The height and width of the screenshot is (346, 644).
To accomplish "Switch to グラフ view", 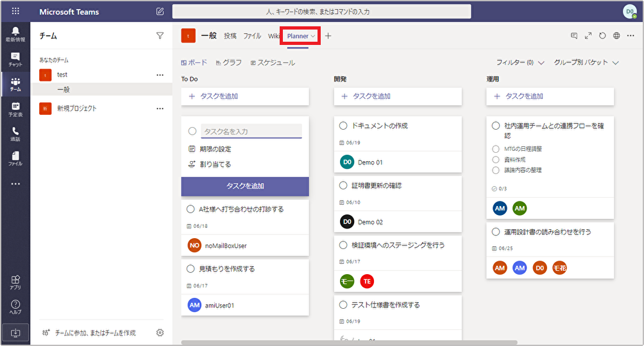I will [229, 62].
